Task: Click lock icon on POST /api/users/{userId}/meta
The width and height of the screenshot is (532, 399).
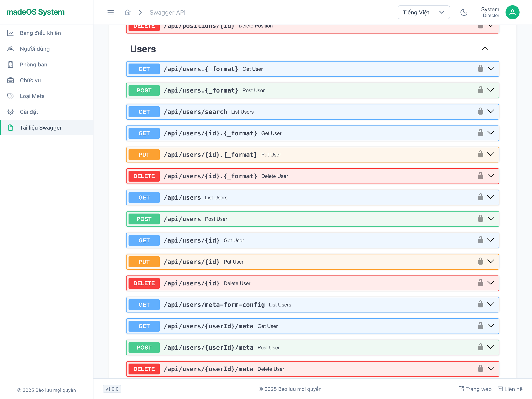Action: coord(480,347)
